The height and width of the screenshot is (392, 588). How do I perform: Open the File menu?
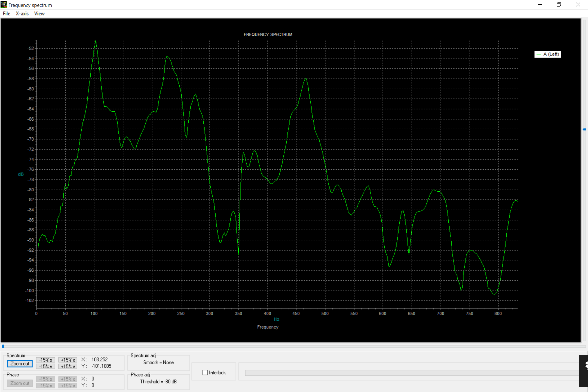[x=7, y=14]
